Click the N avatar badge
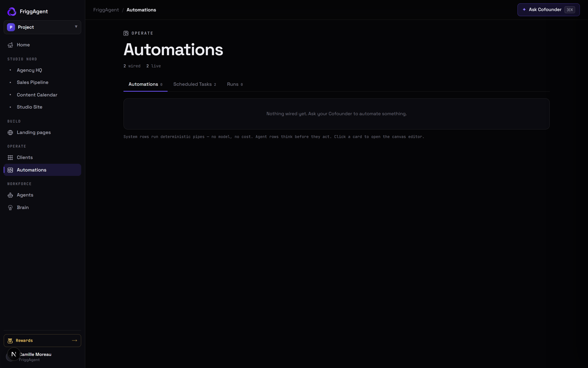The image size is (588, 368). point(14,354)
